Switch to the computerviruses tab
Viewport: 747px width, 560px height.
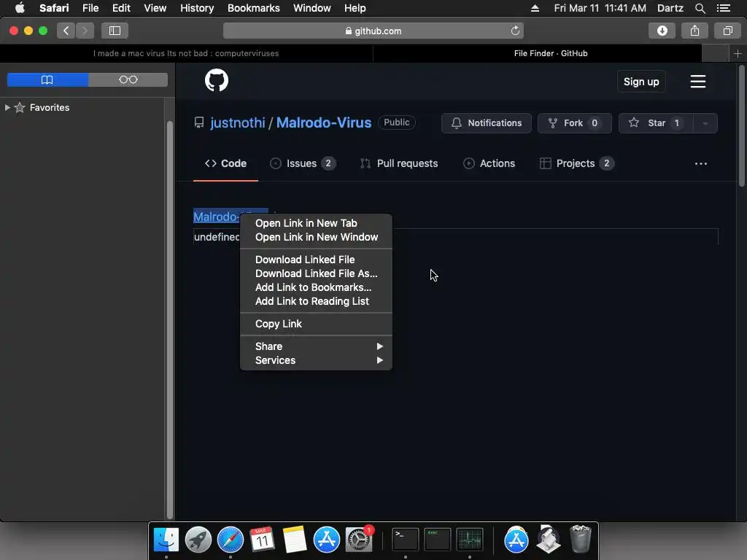(186, 53)
